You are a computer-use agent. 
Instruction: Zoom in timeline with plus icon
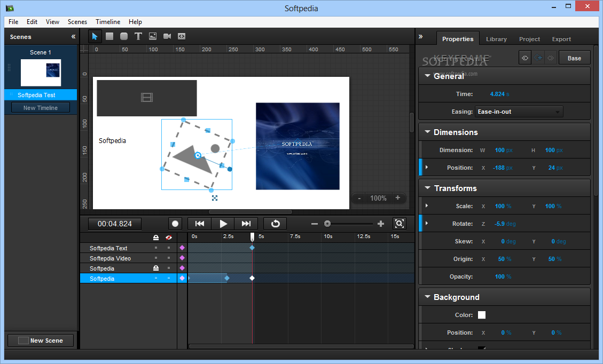(x=381, y=224)
